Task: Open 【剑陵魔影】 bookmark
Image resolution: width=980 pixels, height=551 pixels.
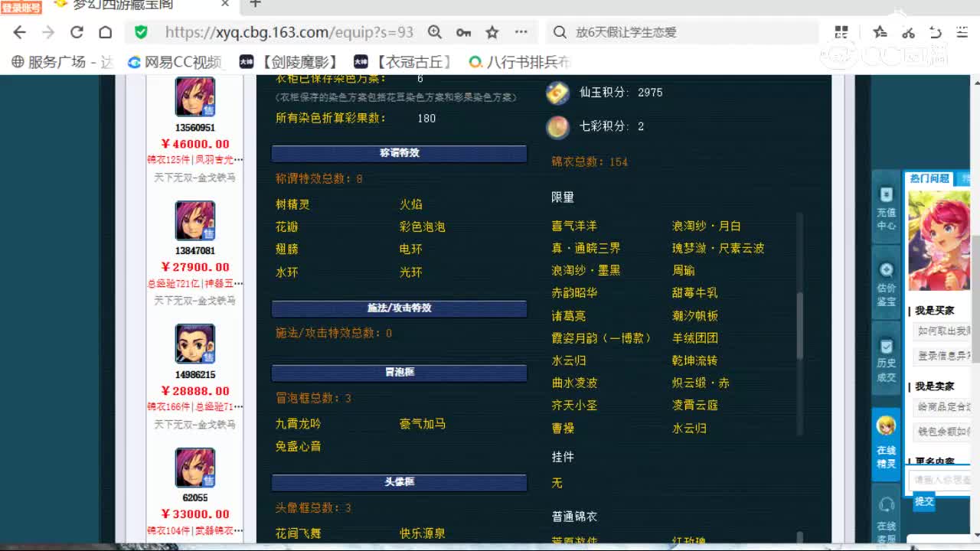Action: coord(288,62)
